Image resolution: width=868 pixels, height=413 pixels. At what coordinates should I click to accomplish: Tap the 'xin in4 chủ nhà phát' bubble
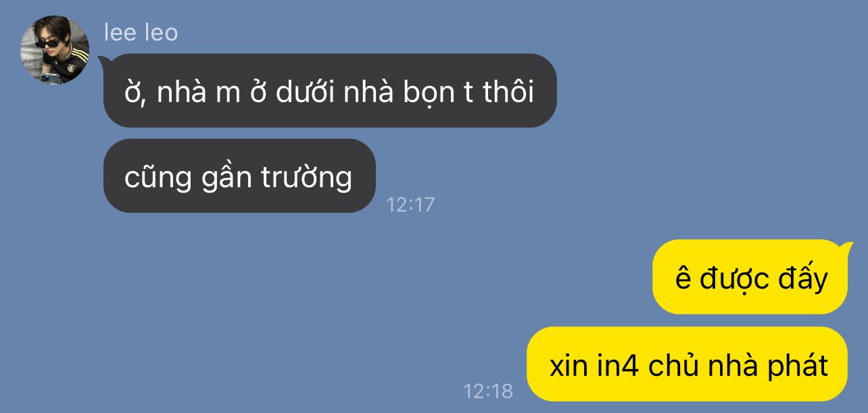click(x=687, y=364)
